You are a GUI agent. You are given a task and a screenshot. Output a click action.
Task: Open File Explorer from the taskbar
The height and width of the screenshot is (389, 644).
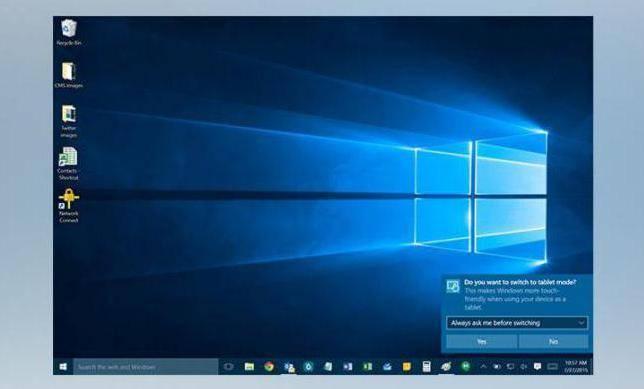(x=249, y=366)
